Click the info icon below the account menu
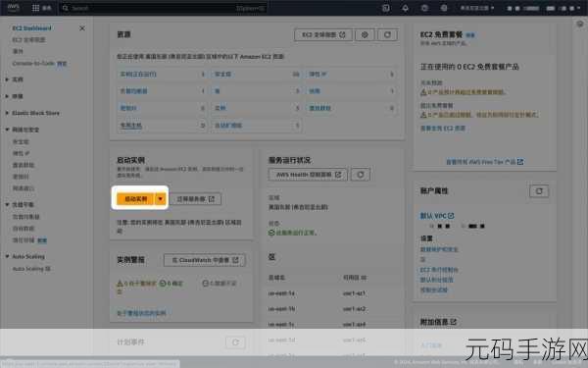This screenshot has width=588, height=368. [580, 24]
